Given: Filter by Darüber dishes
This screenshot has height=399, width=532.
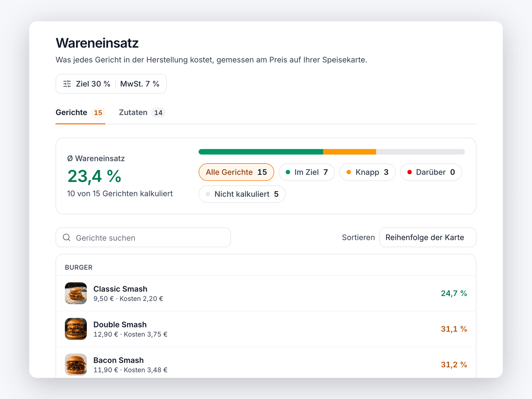Looking at the screenshot, I should [x=431, y=172].
